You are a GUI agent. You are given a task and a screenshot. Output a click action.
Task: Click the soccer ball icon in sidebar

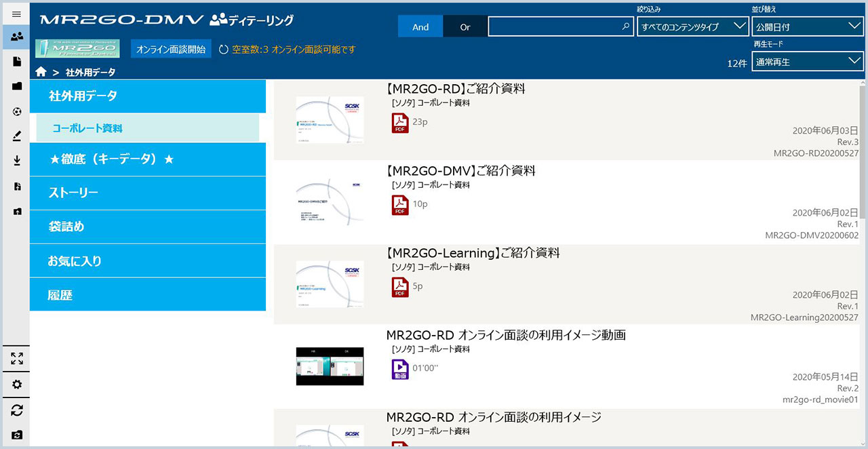click(17, 111)
